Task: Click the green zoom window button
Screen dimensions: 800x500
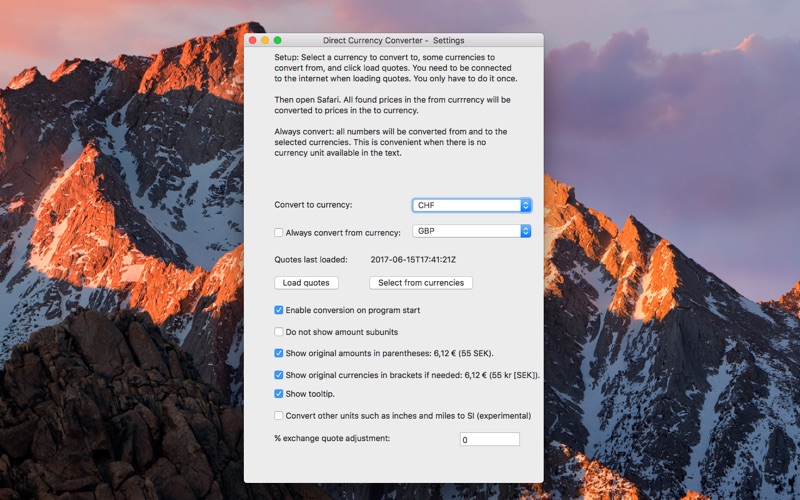Action: point(278,40)
